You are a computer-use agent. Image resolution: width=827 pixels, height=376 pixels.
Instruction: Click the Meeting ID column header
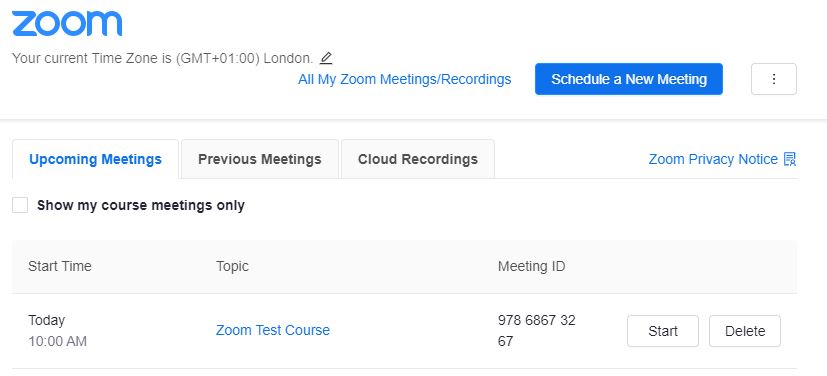click(x=531, y=266)
